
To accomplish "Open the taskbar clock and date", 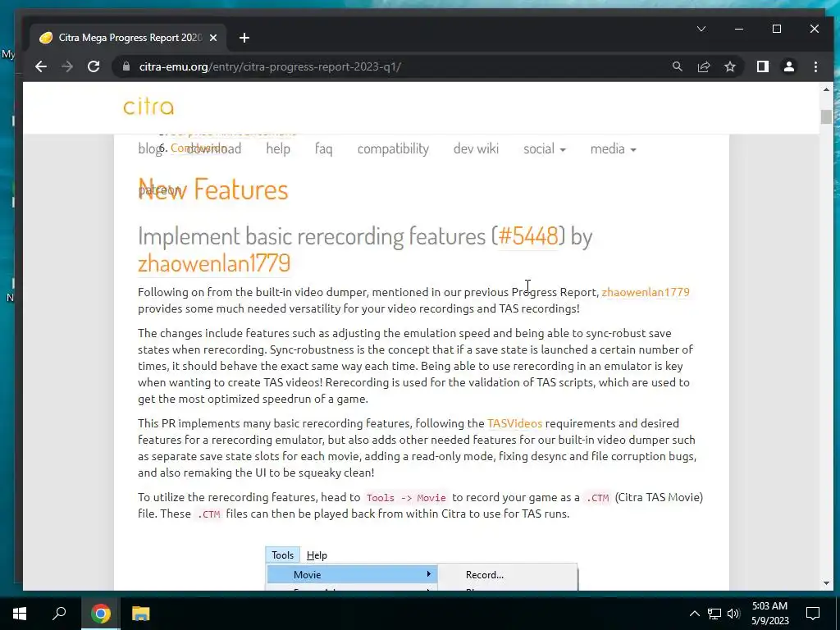I will click(x=769, y=614).
